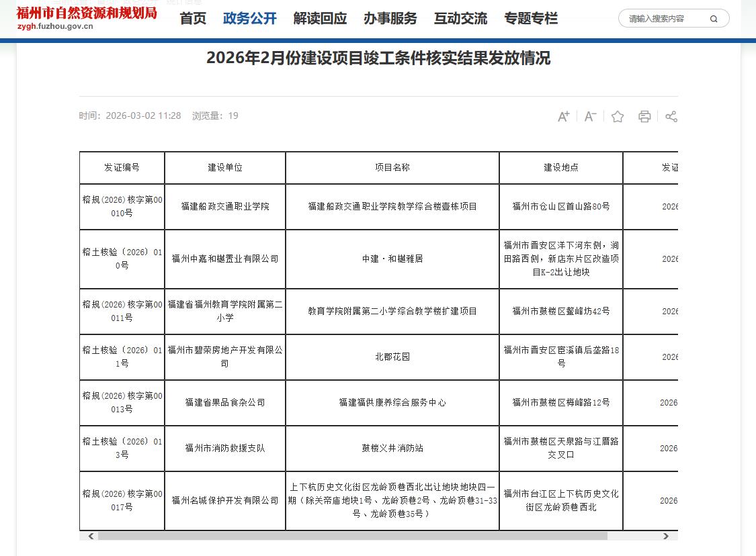Decrease font size with A- icon
The height and width of the screenshot is (556, 756).
pyautogui.click(x=590, y=116)
